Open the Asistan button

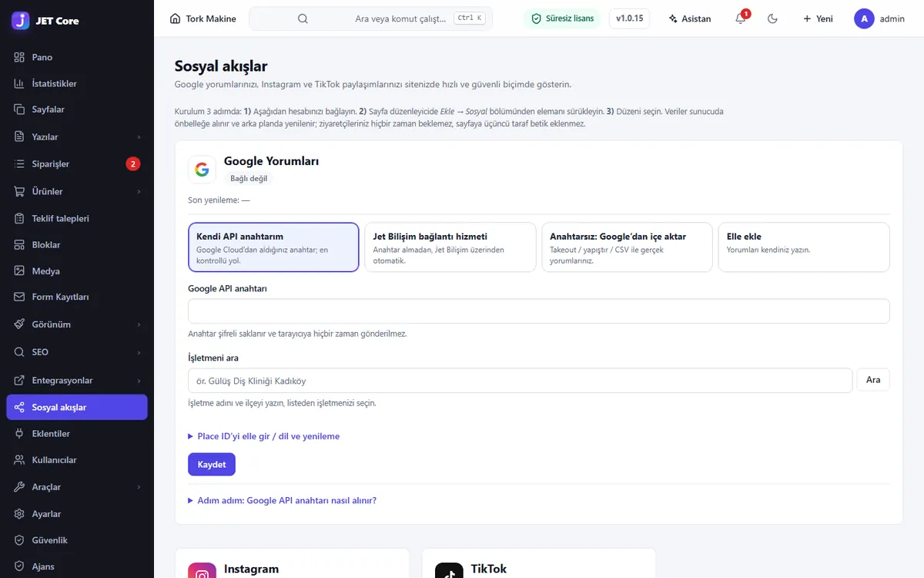pyautogui.click(x=690, y=18)
